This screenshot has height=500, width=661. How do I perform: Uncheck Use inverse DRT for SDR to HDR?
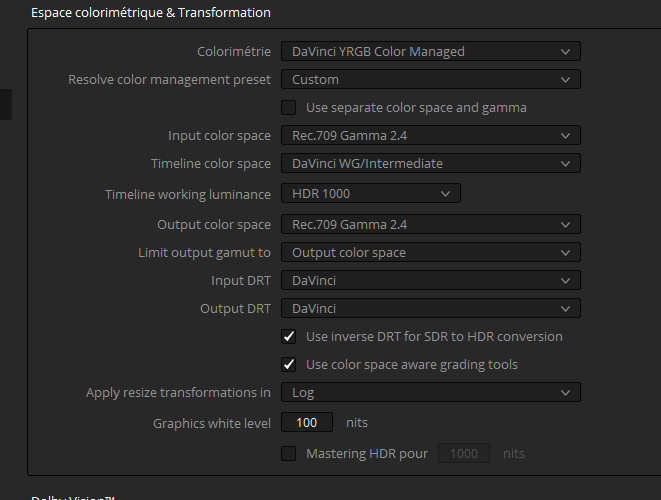pyautogui.click(x=289, y=336)
